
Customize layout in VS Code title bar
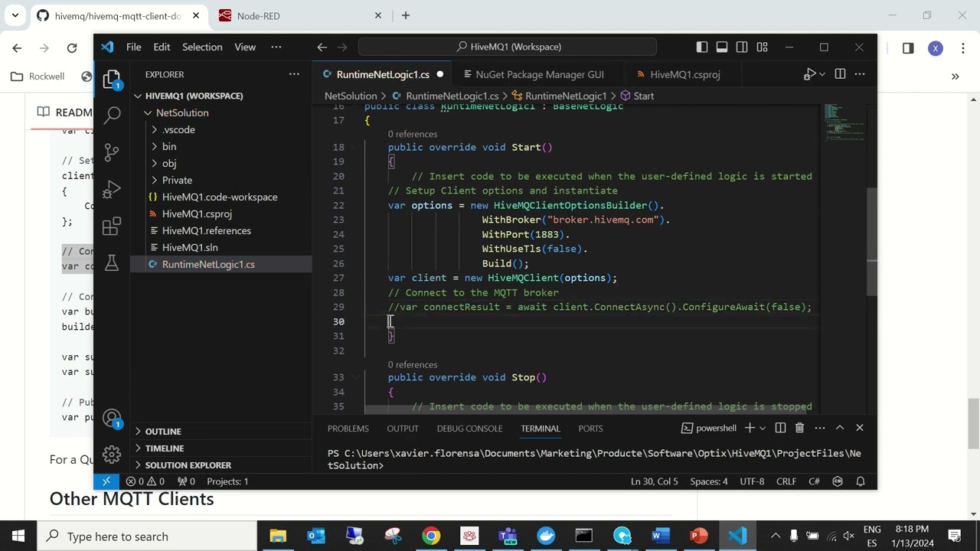click(x=762, y=47)
